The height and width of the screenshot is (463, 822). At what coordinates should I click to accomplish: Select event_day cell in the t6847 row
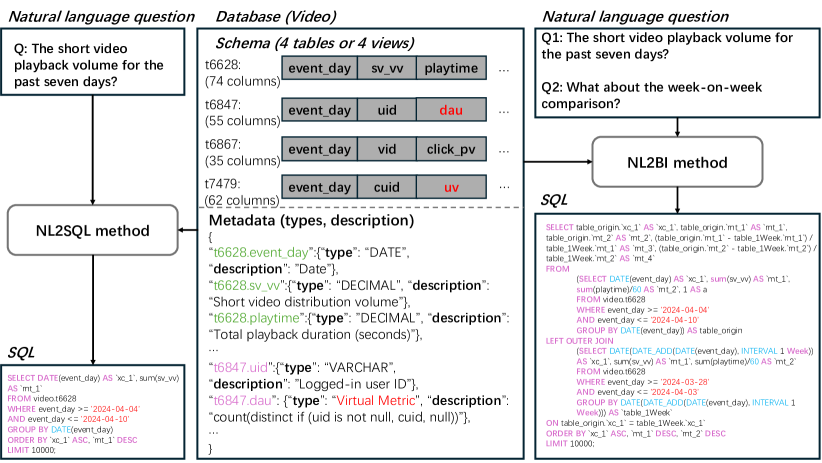319,110
